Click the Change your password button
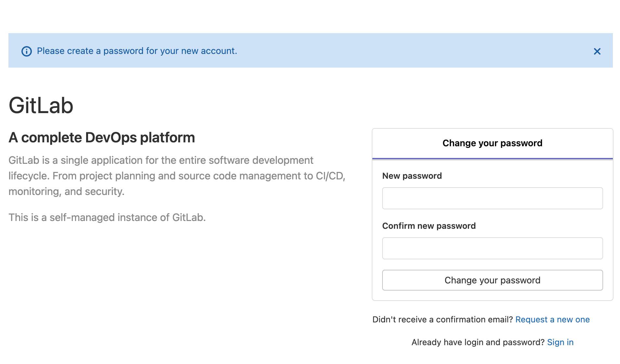 pos(492,280)
